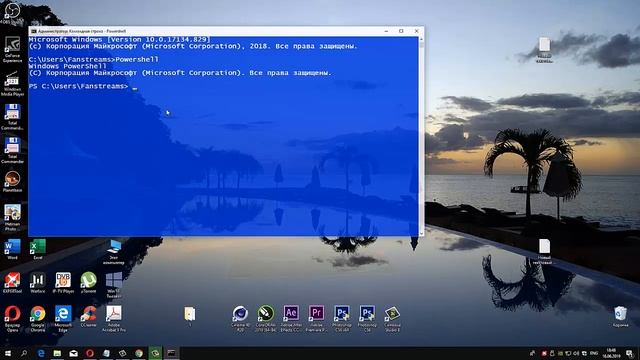
Task: Open the Word desktop shortcut
Action: pyautogui.click(x=12, y=249)
